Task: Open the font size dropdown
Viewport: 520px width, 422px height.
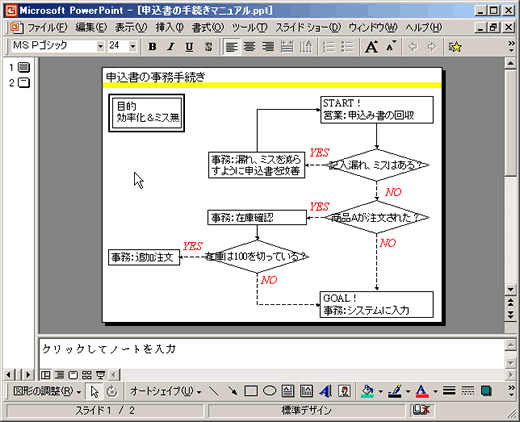Action: click(x=133, y=46)
